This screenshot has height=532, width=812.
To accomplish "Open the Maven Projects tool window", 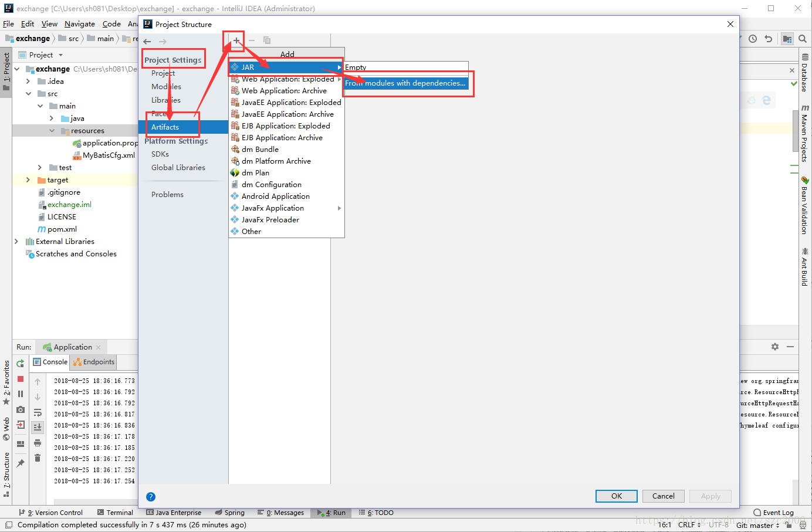I will tap(804, 134).
